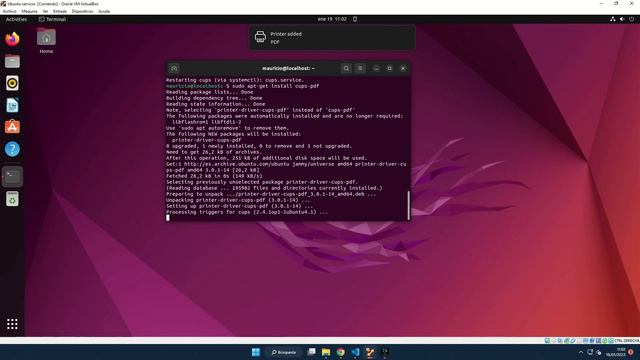Image resolution: width=640 pixels, height=360 pixels.
Task: Click the Printer added notification
Action: tap(332, 38)
